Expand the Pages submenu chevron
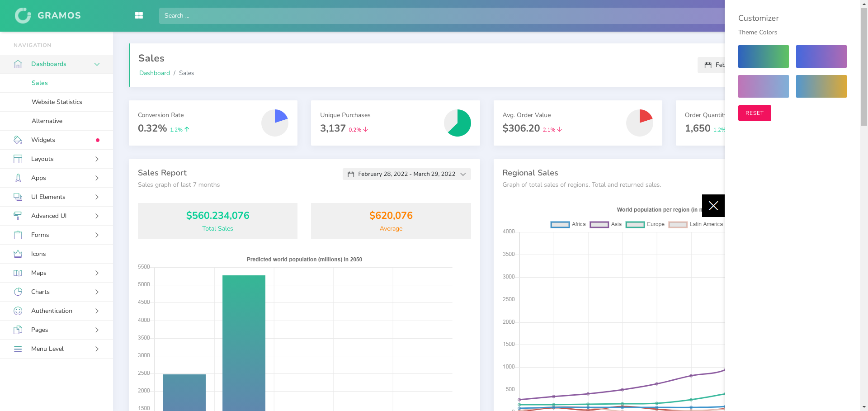This screenshot has height=411, width=868. click(x=97, y=330)
